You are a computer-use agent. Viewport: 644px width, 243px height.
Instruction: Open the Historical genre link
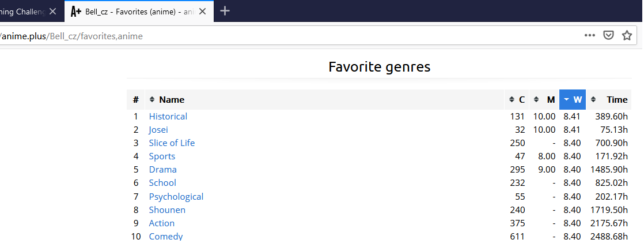tap(168, 117)
